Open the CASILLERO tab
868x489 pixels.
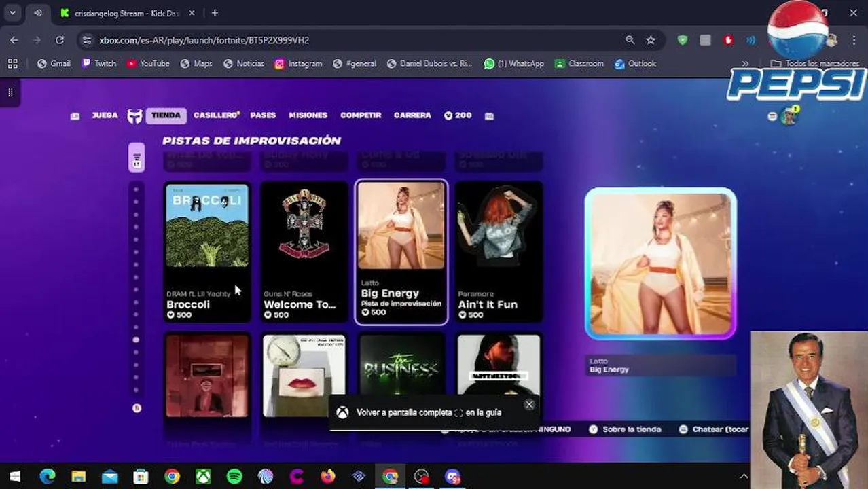coord(216,115)
